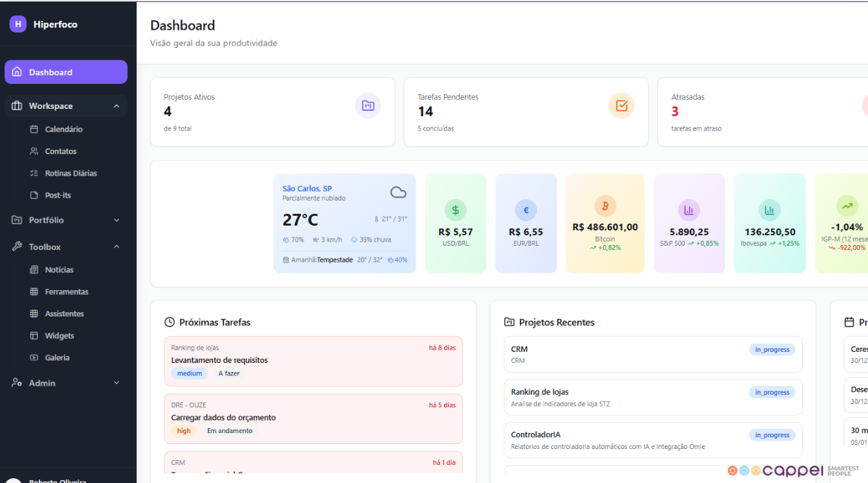Go to Calendário in sidebar
868x483 pixels.
click(63, 129)
